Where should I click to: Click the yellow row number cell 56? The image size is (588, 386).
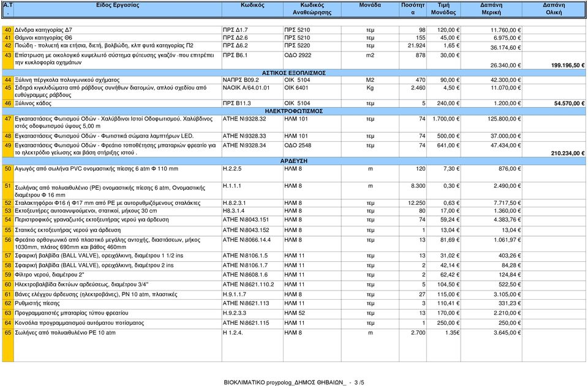pyautogui.click(x=8, y=243)
